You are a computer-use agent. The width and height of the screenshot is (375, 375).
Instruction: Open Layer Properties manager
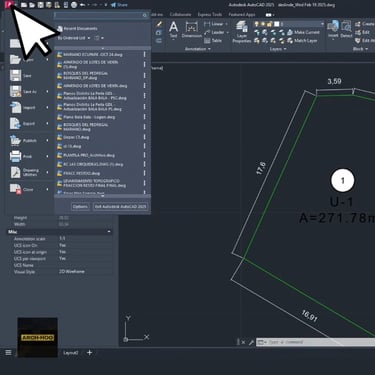(242, 32)
